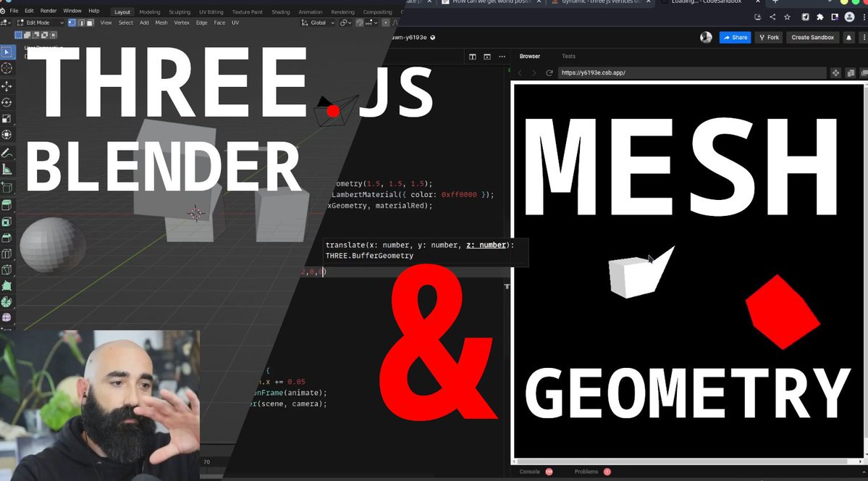Click the preview URL address field
868x481 pixels.
(693, 72)
